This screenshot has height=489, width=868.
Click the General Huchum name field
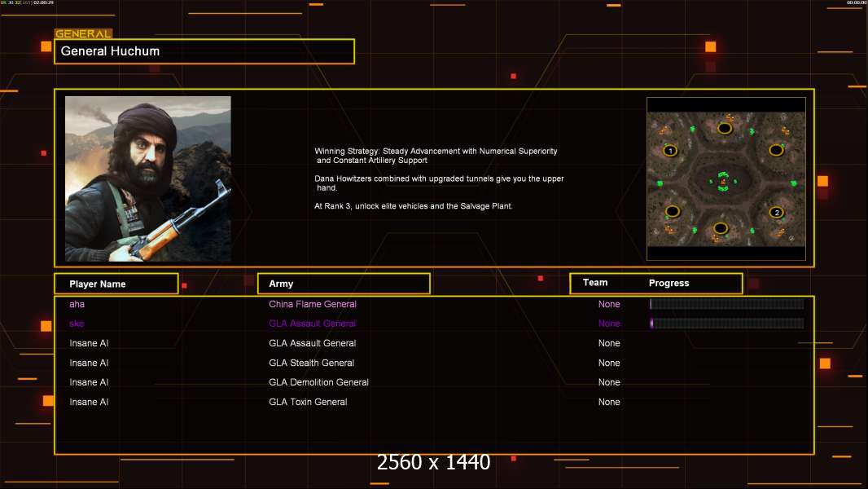coord(204,51)
